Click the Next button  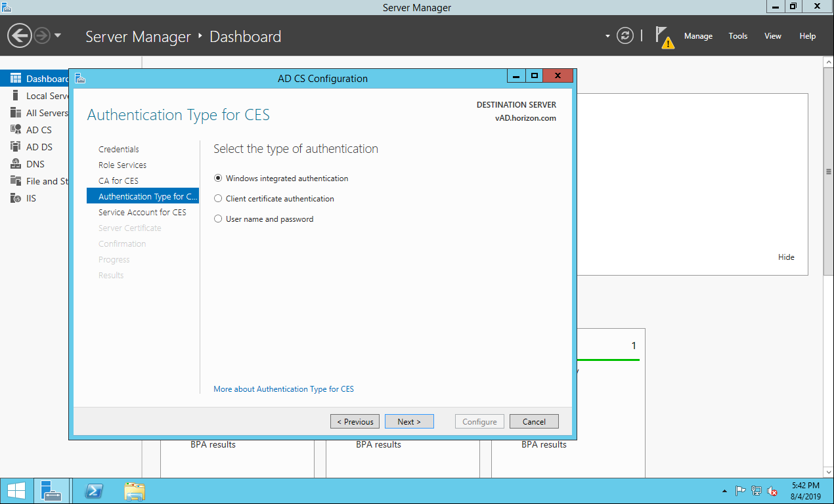tap(408, 421)
